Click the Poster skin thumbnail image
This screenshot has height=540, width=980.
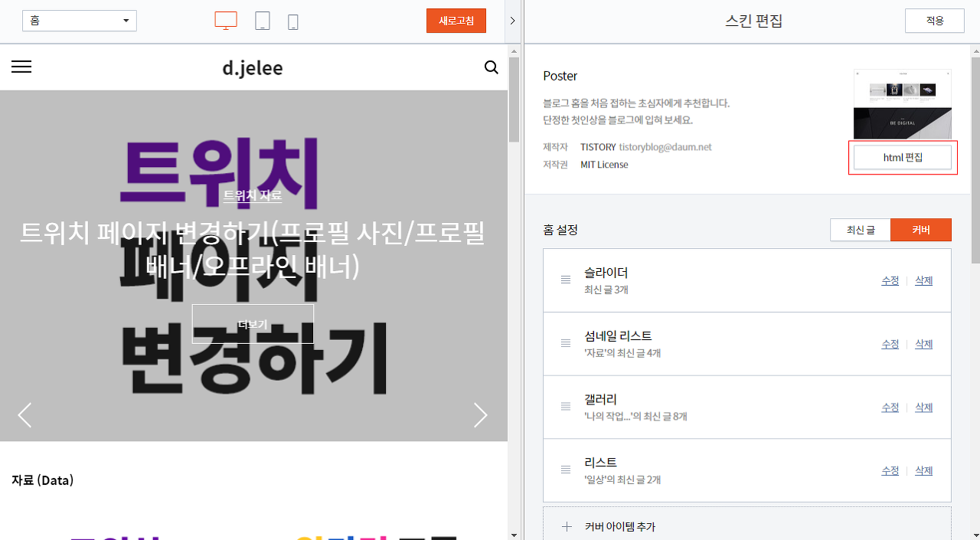point(902,104)
